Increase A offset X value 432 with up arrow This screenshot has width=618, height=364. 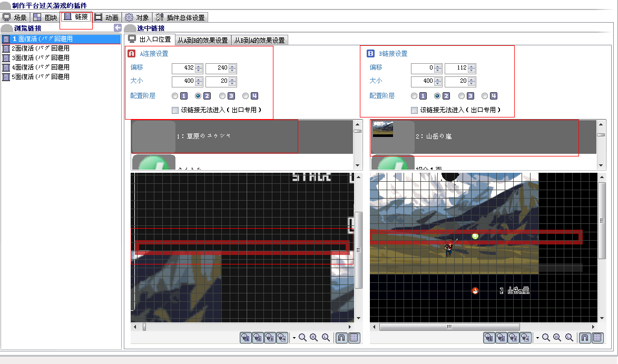coord(199,66)
